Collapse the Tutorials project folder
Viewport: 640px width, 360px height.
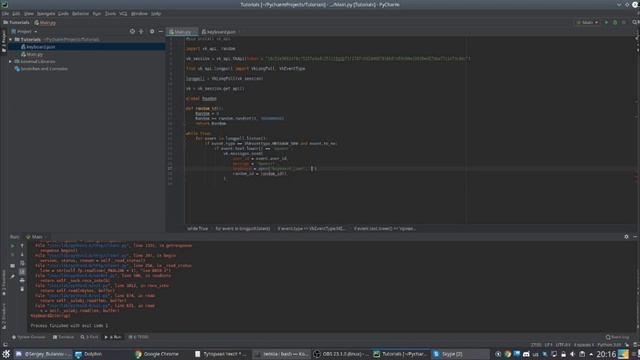pyautogui.click(x=10, y=40)
